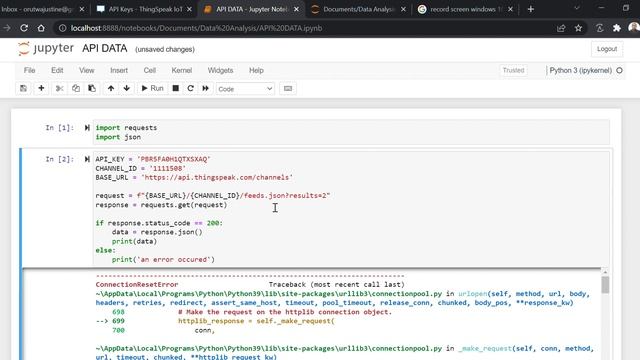Image resolution: width=640 pixels, height=360 pixels.
Task: Copy selected cells icon
Action: tap(76, 89)
